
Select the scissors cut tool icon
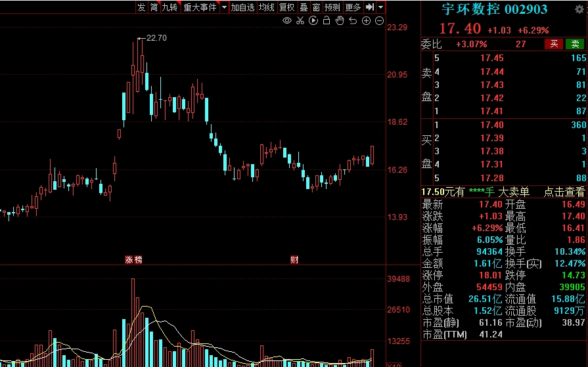300,21
